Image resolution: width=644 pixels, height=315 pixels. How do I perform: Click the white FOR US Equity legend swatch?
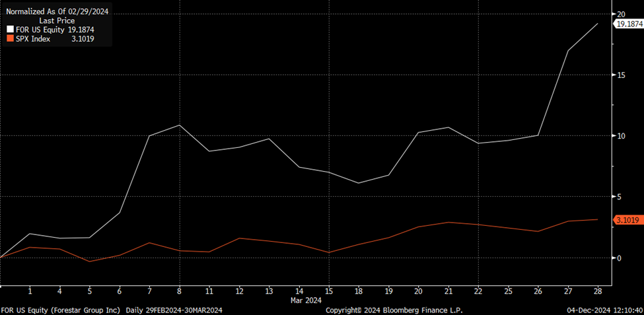coord(10,30)
